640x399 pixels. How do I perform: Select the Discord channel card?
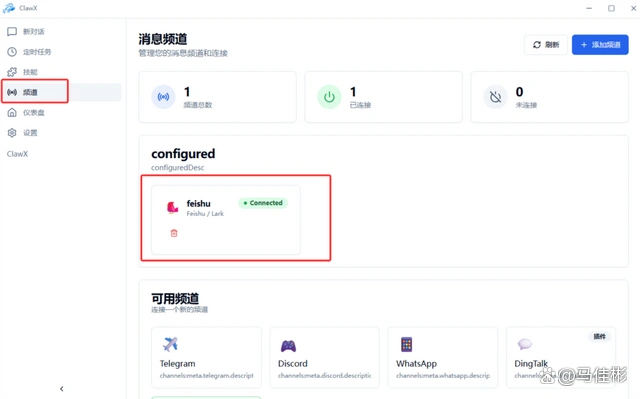324,357
